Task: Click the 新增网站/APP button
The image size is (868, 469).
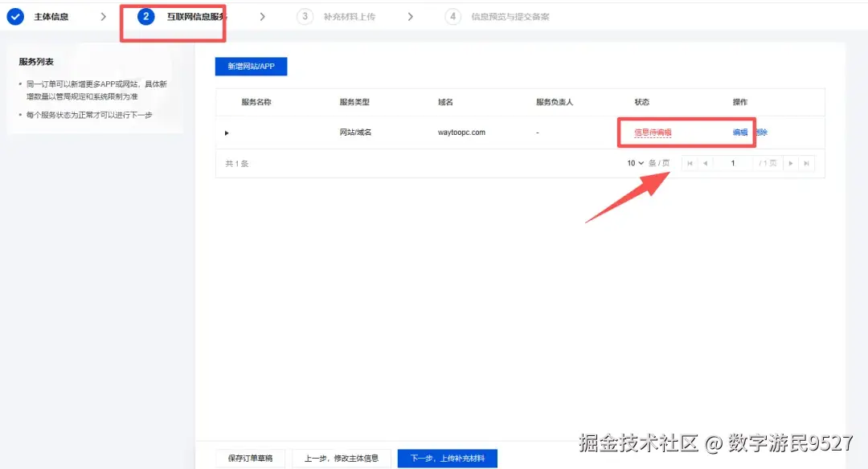Action: point(249,66)
